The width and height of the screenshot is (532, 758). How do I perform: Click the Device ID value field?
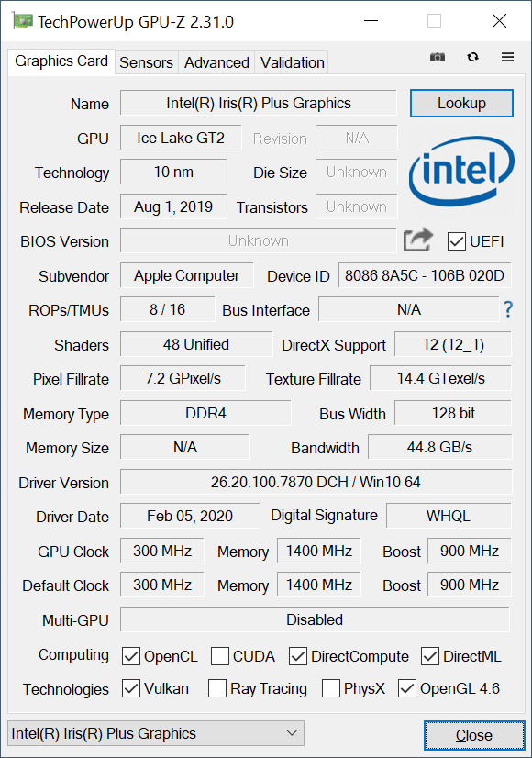tap(425, 275)
